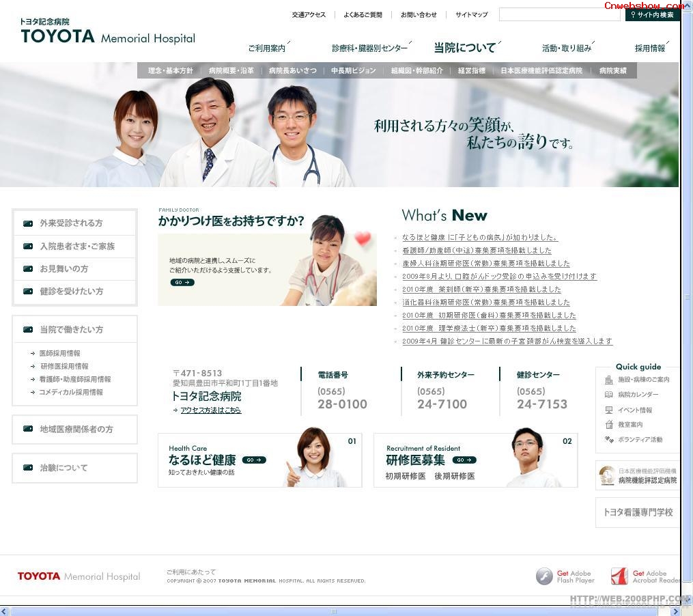Click TOYOTA Memorial Hospital header logo
Viewport: 693px width, 616px height.
pos(107,31)
